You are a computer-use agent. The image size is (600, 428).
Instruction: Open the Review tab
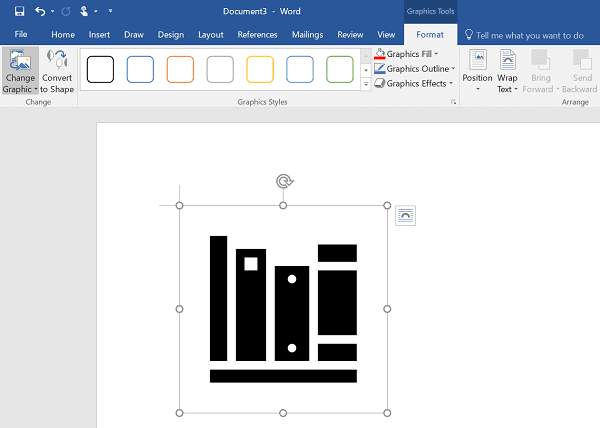[350, 35]
